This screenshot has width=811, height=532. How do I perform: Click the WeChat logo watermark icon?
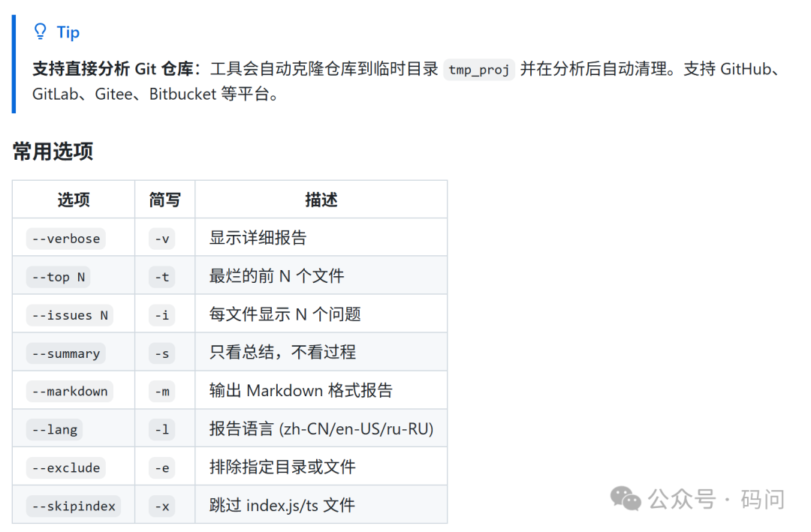626,498
